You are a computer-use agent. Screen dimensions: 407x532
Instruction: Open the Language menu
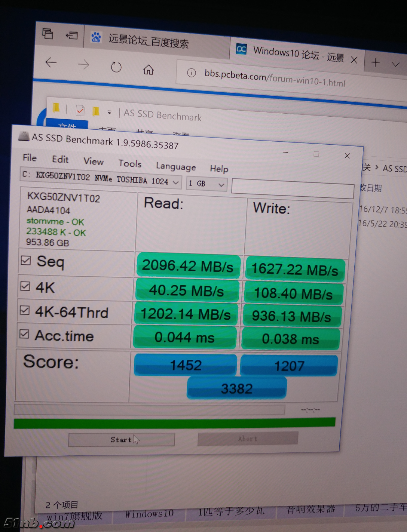click(176, 166)
